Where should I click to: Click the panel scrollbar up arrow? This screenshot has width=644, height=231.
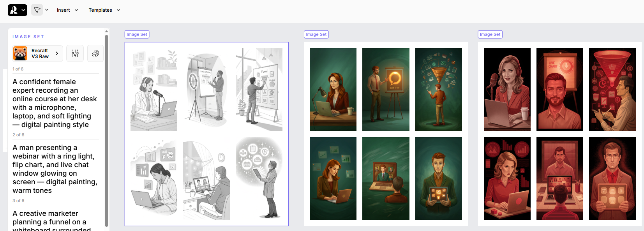tap(106, 31)
